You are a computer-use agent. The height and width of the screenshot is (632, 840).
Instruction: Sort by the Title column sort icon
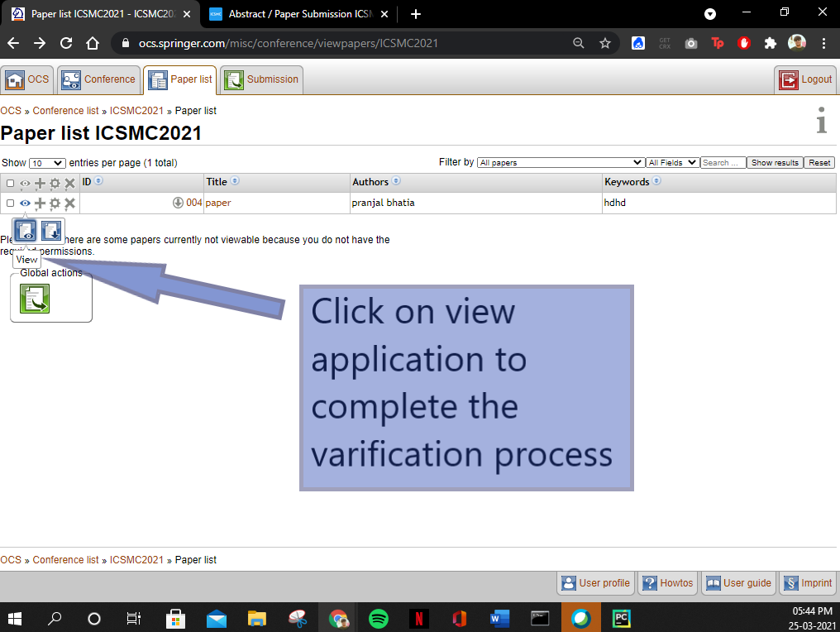coord(235,181)
